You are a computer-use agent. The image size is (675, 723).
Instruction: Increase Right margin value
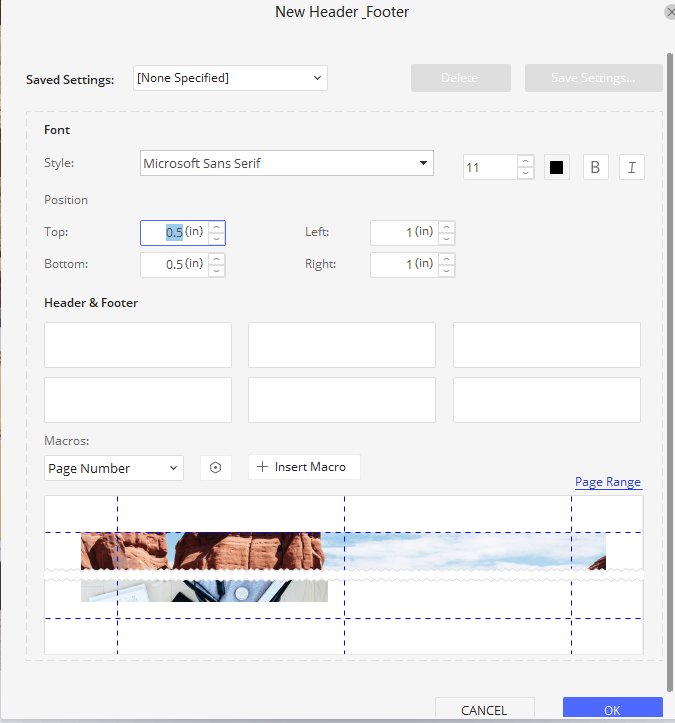(446, 259)
